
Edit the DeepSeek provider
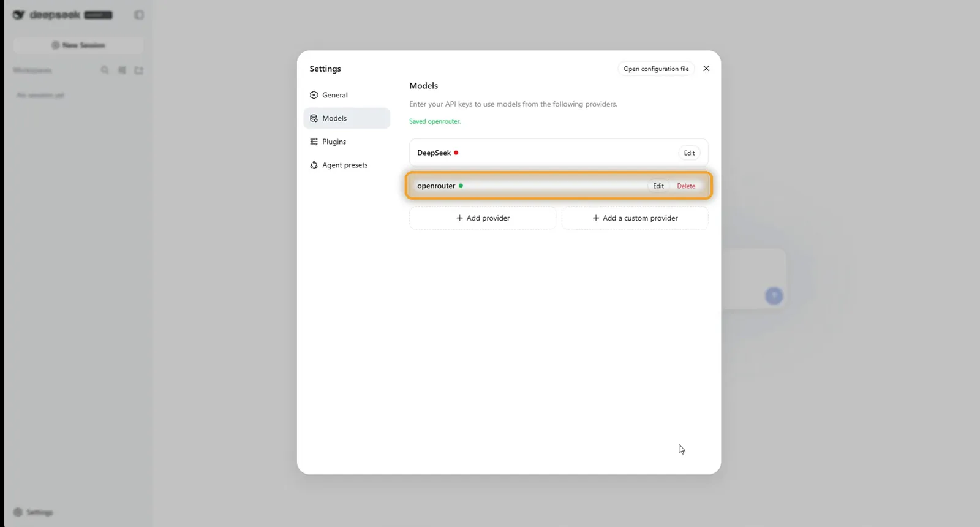[689, 153]
